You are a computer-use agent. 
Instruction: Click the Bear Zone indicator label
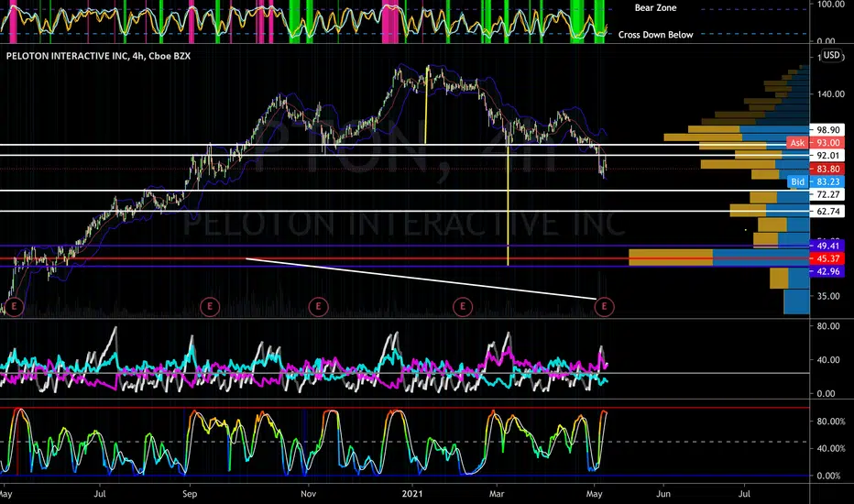[655, 7]
